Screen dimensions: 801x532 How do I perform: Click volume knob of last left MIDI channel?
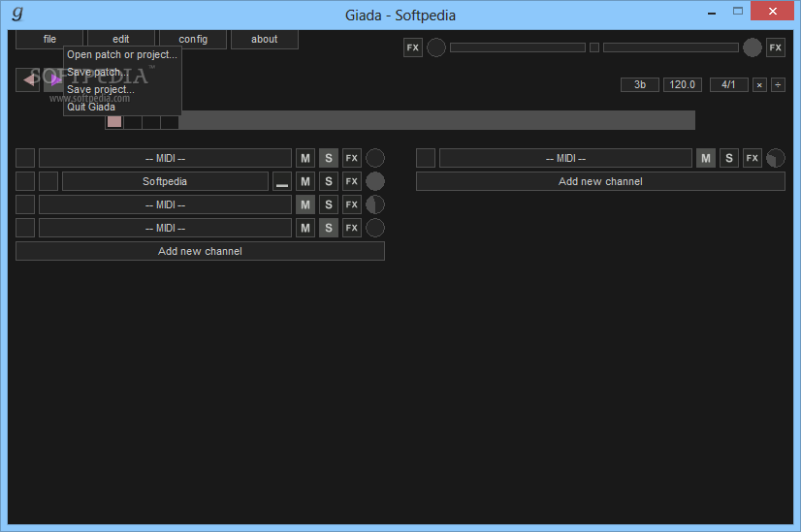point(375,228)
